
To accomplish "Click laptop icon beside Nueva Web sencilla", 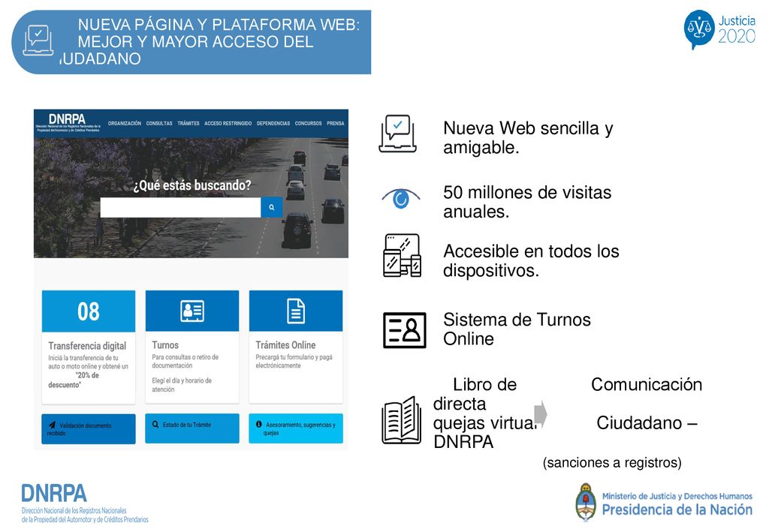I will tap(398, 134).
